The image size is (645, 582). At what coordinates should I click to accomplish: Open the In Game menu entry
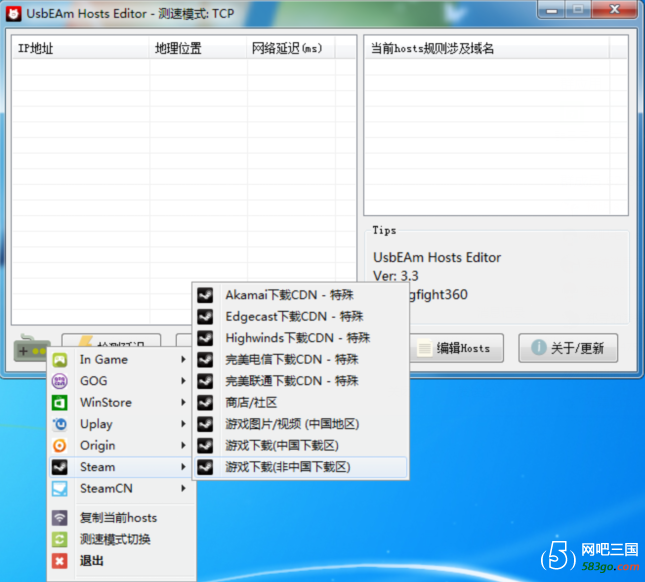(121, 359)
